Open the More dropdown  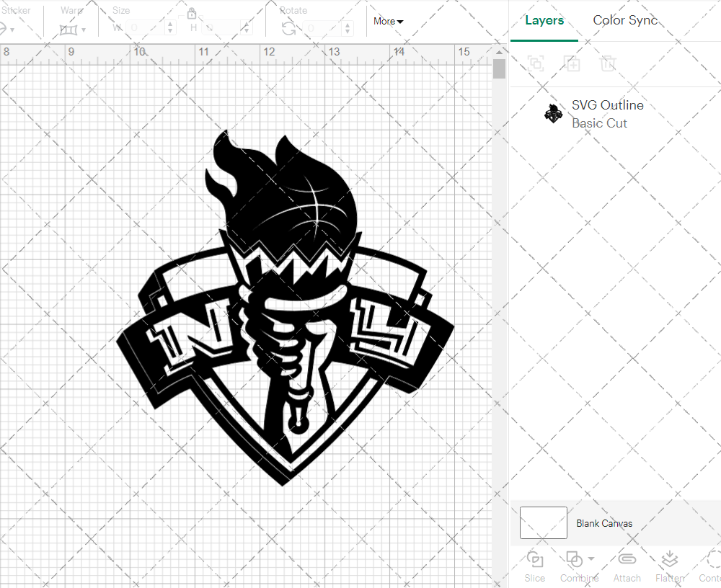[387, 22]
